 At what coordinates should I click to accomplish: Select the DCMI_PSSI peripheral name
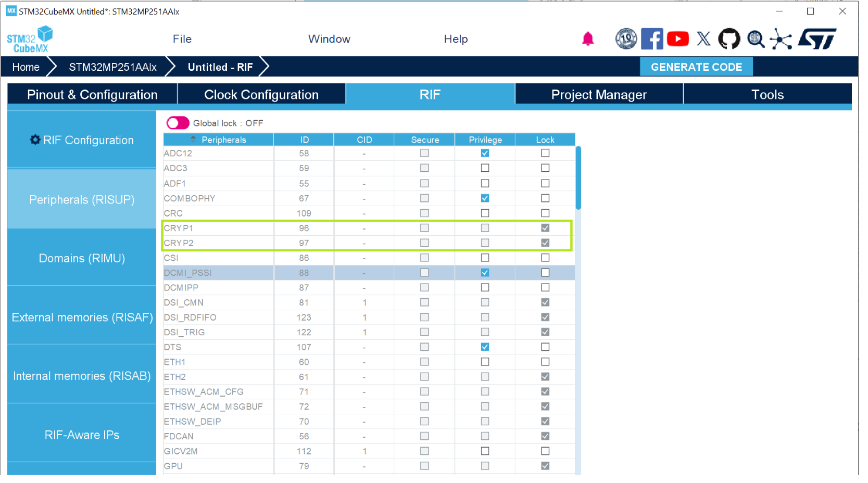coord(187,273)
